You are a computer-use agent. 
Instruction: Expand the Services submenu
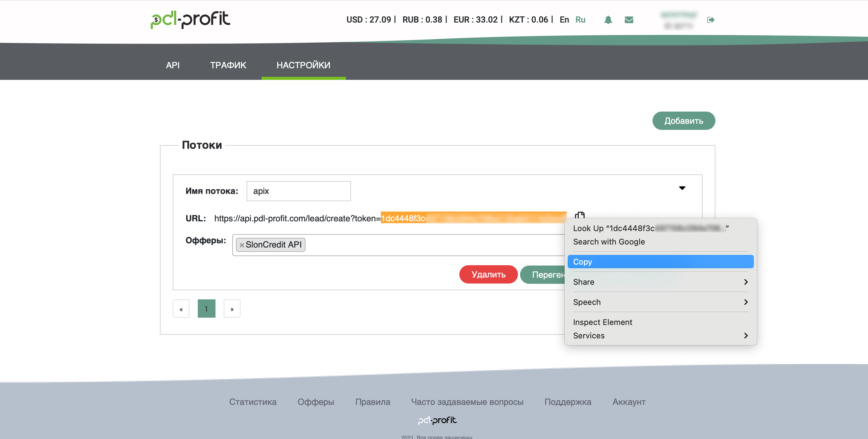point(660,336)
